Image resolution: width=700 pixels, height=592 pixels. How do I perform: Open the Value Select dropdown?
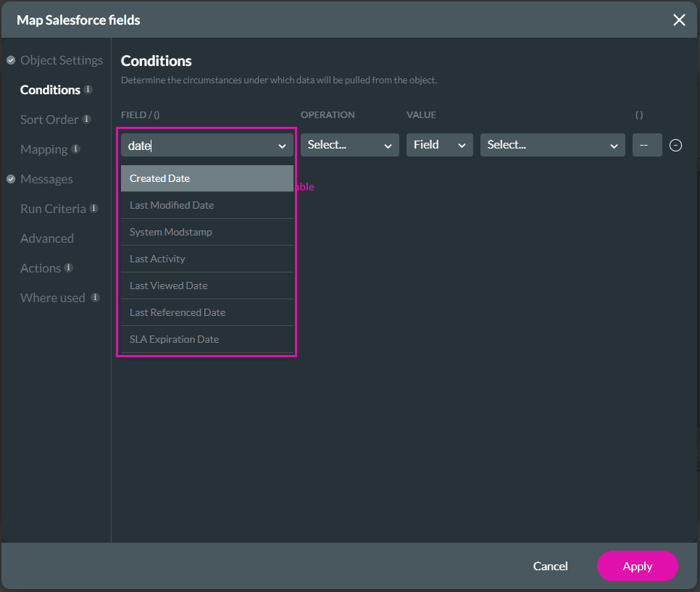(552, 145)
